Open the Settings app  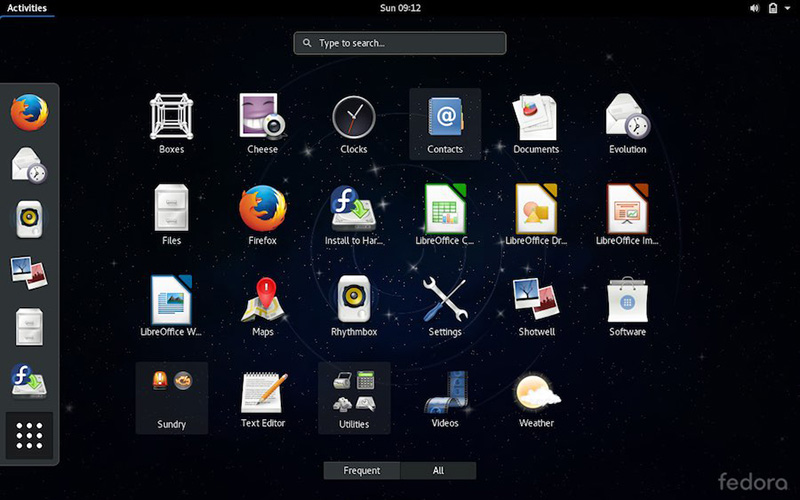(445, 306)
